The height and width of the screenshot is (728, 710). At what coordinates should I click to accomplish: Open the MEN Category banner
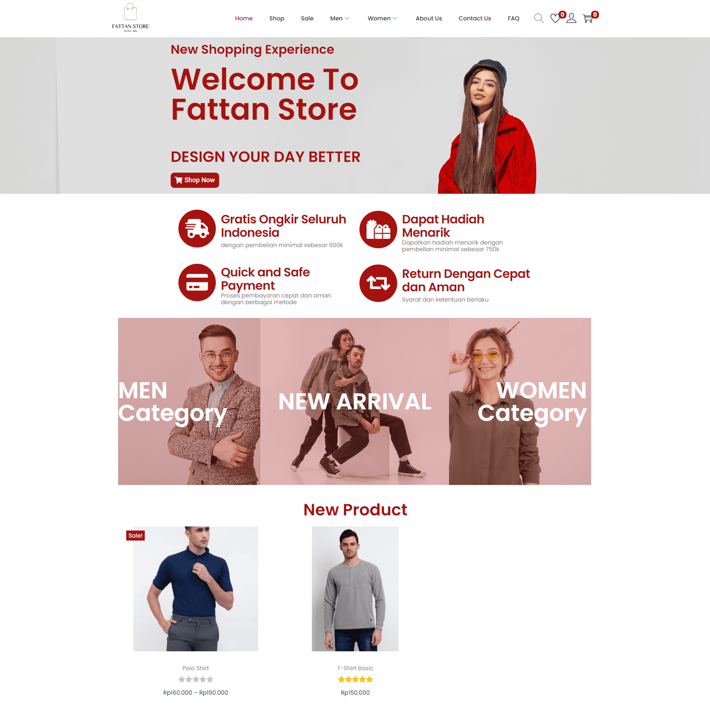pyautogui.click(x=189, y=402)
